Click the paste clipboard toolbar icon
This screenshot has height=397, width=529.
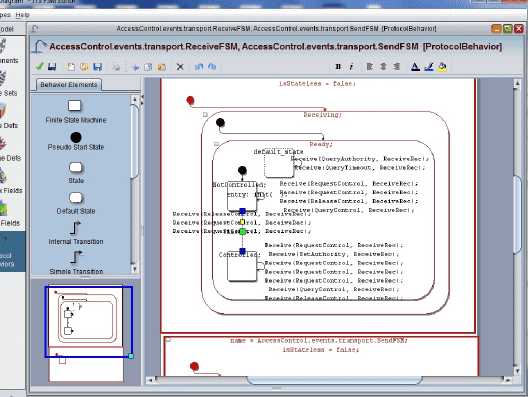(162, 67)
